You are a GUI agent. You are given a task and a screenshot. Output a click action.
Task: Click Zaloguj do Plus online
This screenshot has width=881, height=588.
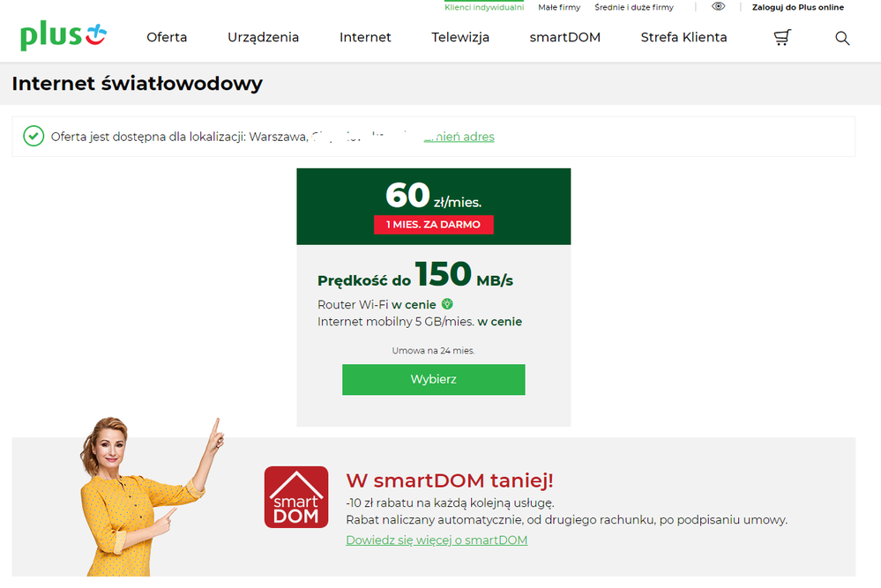pos(798,7)
